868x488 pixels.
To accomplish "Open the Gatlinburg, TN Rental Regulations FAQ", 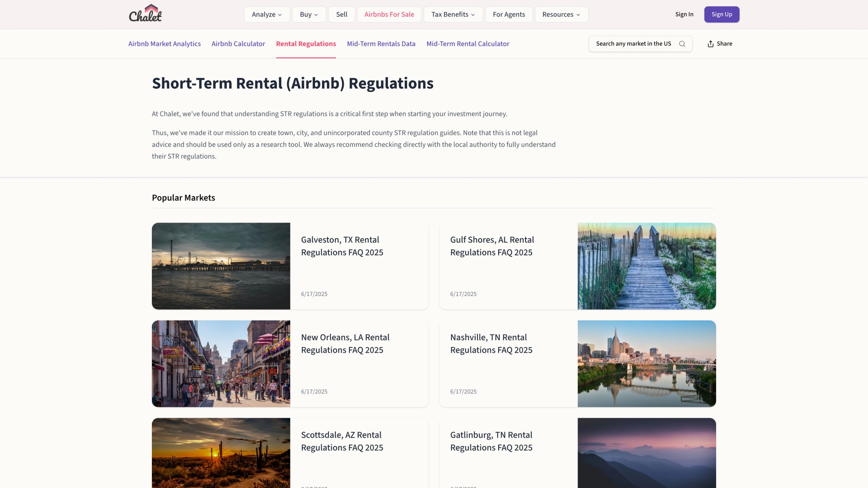I will [x=491, y=441].
